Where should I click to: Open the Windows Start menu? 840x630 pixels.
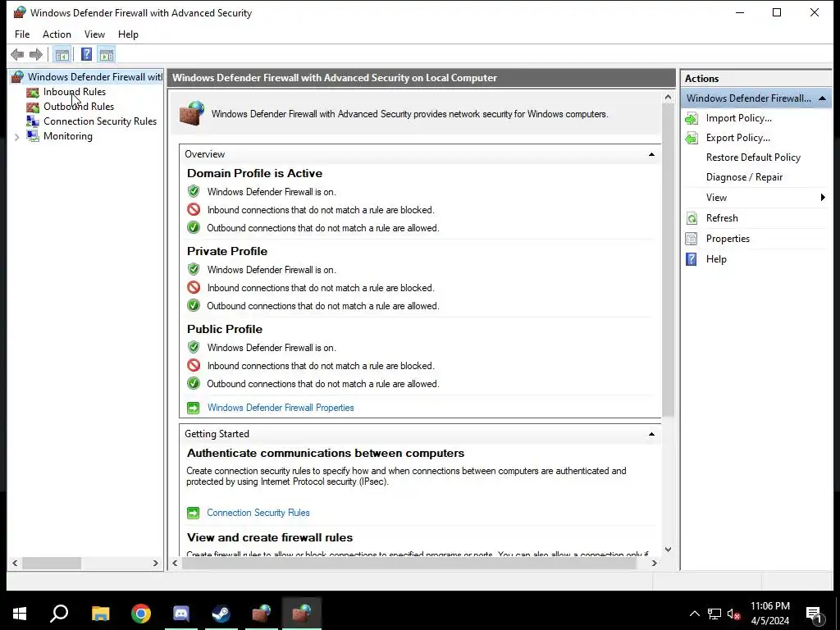(x=20, y=614)
